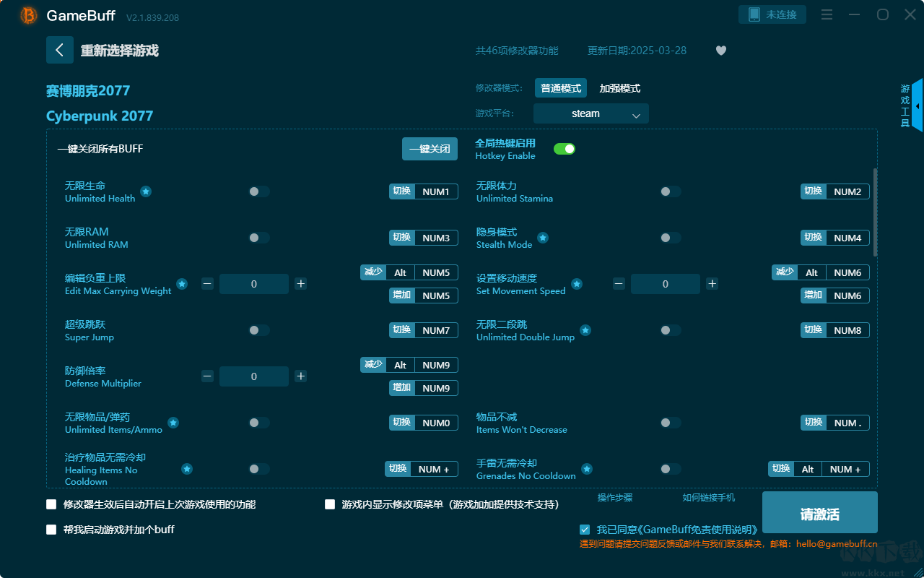Enable the Unlimited RAM switch
The image size is (924, 578).
[259, 238]
